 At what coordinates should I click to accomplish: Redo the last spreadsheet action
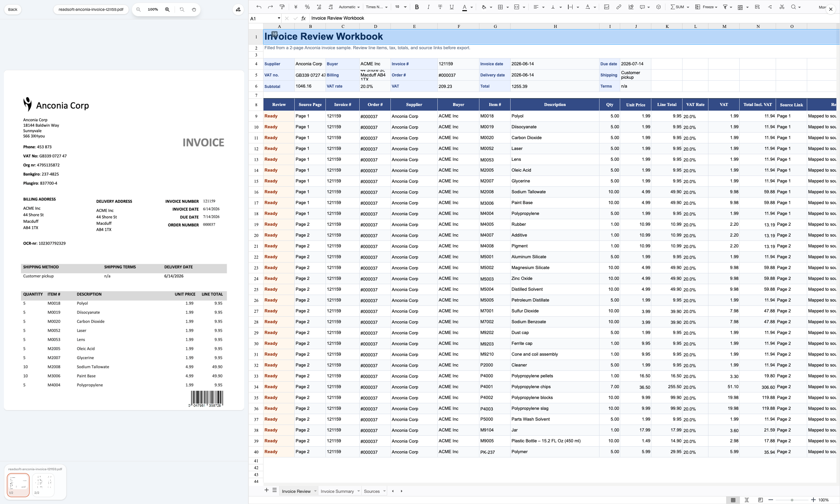[270, 7]
